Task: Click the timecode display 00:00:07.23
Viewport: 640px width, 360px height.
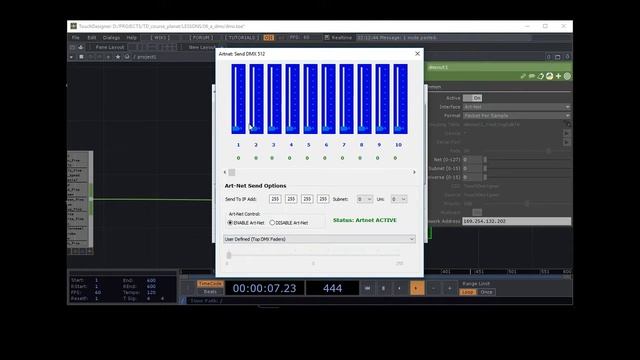Action: (x=264, y=288)
